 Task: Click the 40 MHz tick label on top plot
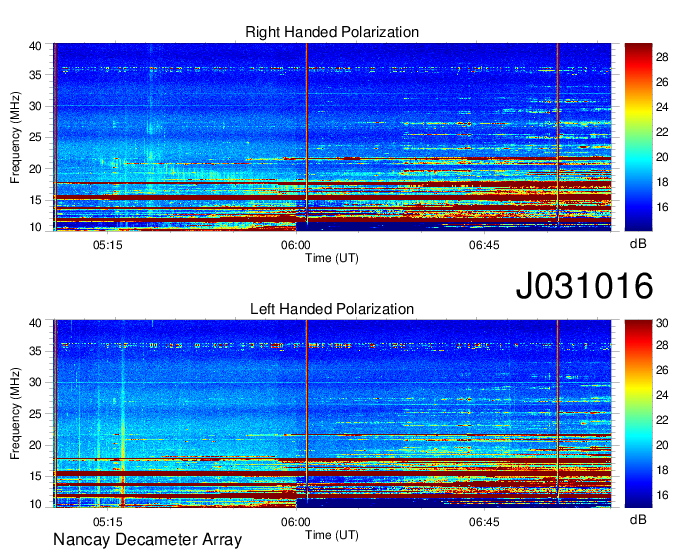point(35,46)
